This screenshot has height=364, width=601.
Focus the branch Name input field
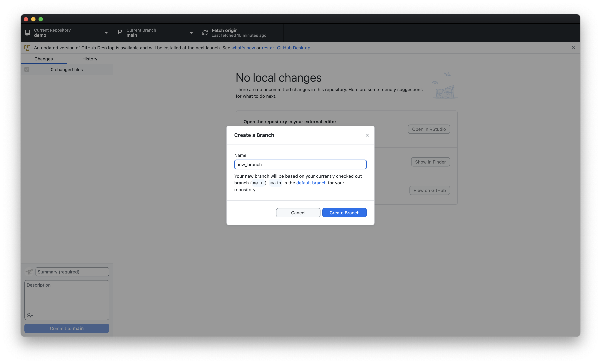pos(300,164)
